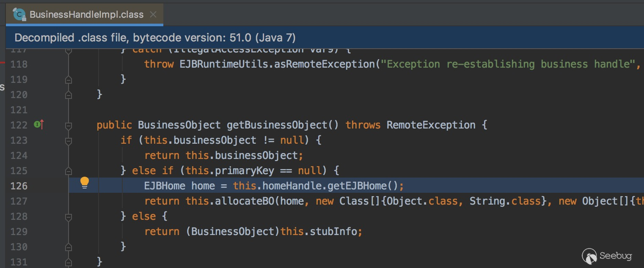Click fold end marker at line 131
Screen dimensions: 644x268
click(69, 262)
